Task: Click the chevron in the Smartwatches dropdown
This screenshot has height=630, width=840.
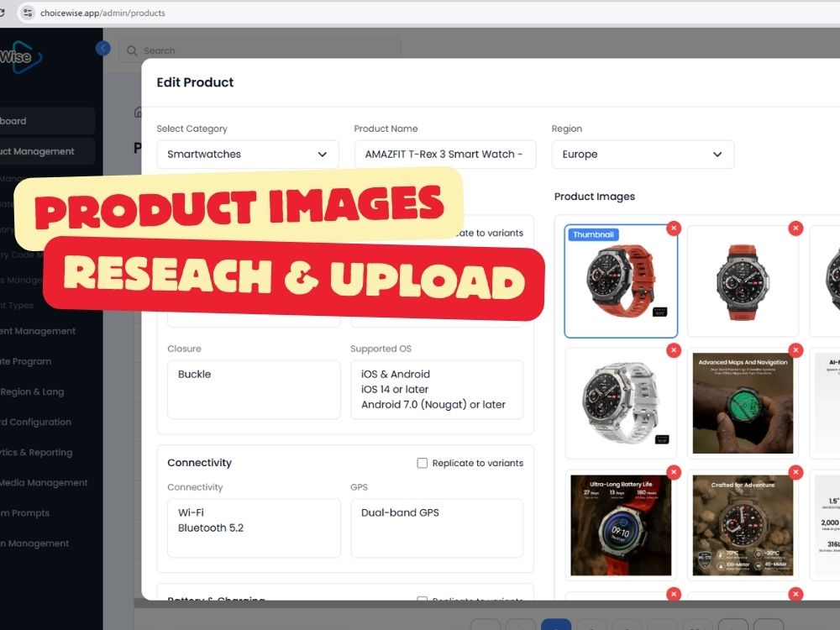Action: point(322,155)
